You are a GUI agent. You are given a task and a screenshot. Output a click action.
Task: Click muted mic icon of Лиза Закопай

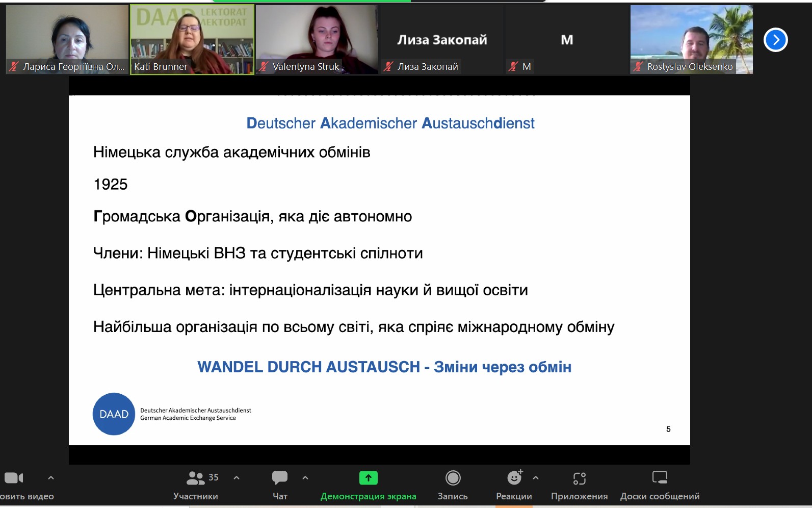pos(388,66)
